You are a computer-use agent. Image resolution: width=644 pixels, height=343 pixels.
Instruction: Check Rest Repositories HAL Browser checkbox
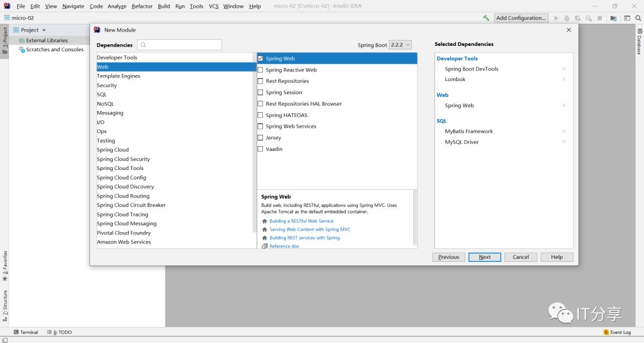(261, 104)
